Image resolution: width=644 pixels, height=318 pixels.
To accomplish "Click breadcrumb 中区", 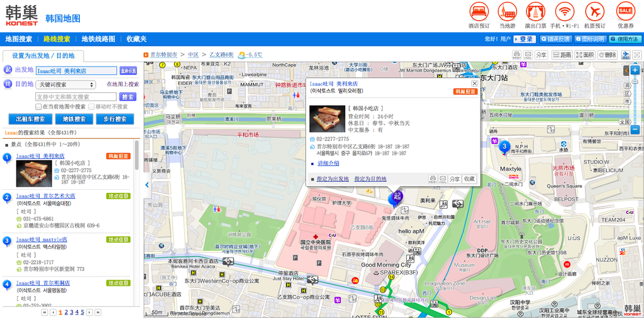I will point(194,55).
